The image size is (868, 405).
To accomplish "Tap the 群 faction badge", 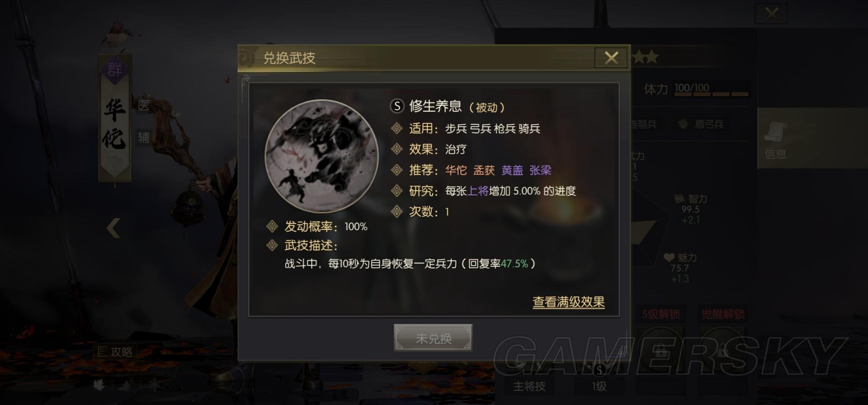I will click(x=114, y=70).
